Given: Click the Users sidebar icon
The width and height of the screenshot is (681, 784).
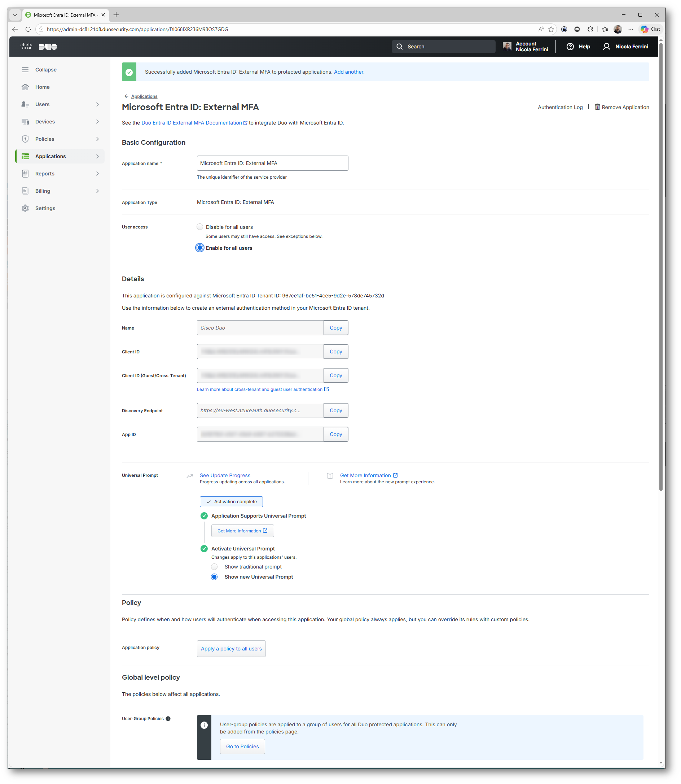Looking at the screenshot, I should click(x=25, y=104).
